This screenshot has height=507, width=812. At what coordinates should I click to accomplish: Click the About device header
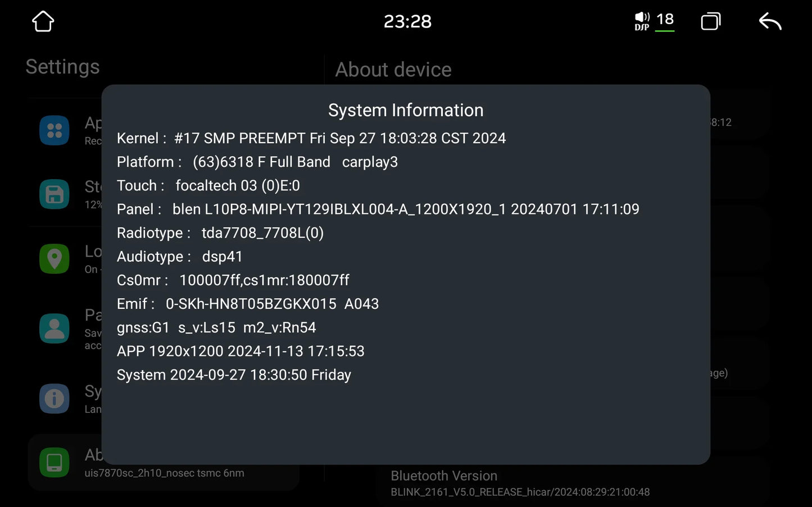point(393,70)
